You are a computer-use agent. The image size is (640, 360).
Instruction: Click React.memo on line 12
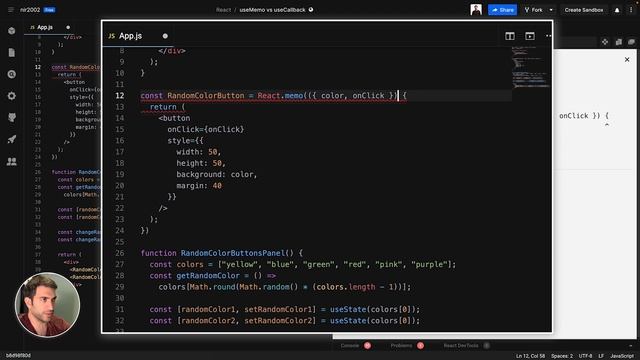coord(280,96)
